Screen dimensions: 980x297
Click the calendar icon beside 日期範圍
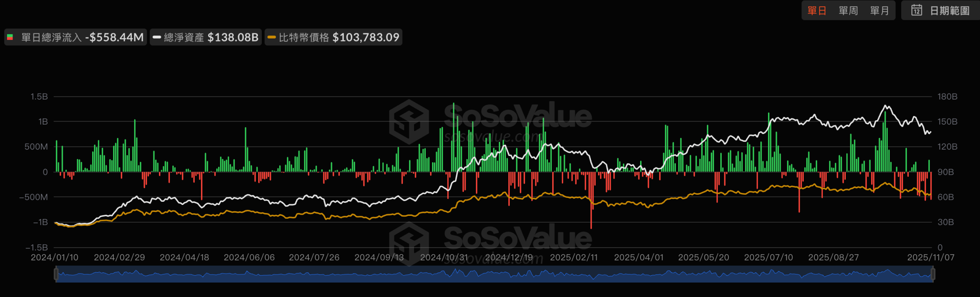point(916,10)
